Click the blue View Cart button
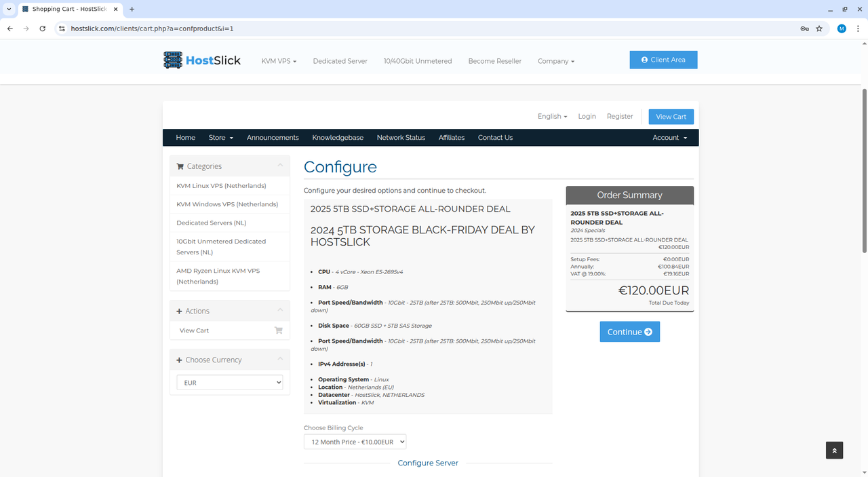This screenshot has height=477, width=868. [x=671, y=117]
